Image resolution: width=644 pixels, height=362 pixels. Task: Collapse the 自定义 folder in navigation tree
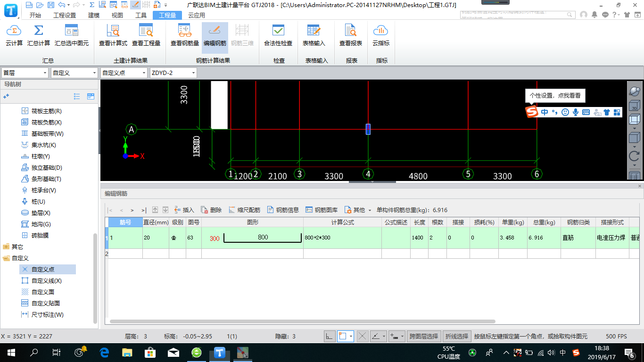click(6, 258)
